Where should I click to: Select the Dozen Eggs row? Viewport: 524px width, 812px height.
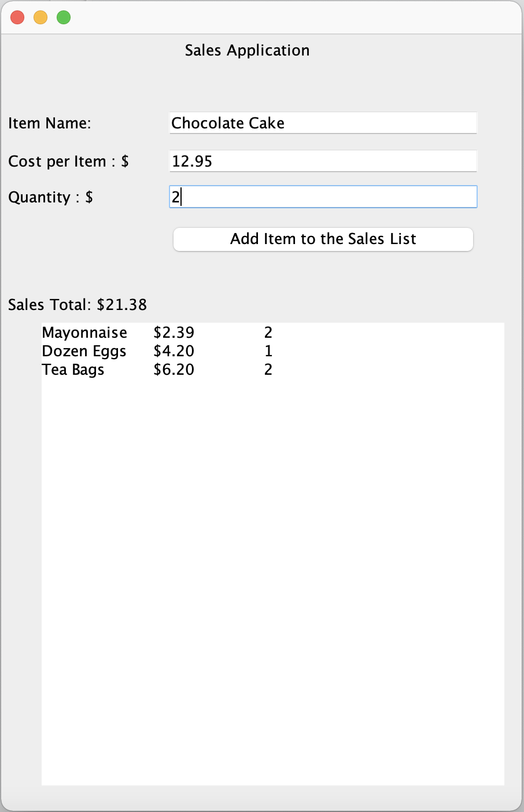tap(84, 351)
